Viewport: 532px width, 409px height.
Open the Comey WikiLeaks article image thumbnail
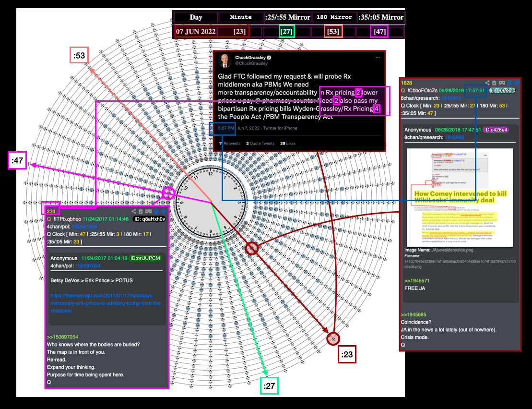(460, 197)
